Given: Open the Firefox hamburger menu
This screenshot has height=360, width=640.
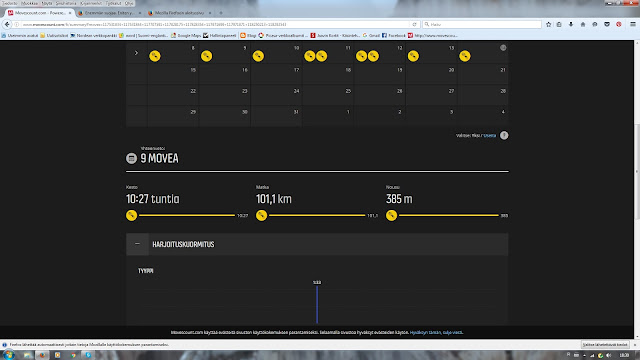Looking at the screenshot, I should pos(633,24).
